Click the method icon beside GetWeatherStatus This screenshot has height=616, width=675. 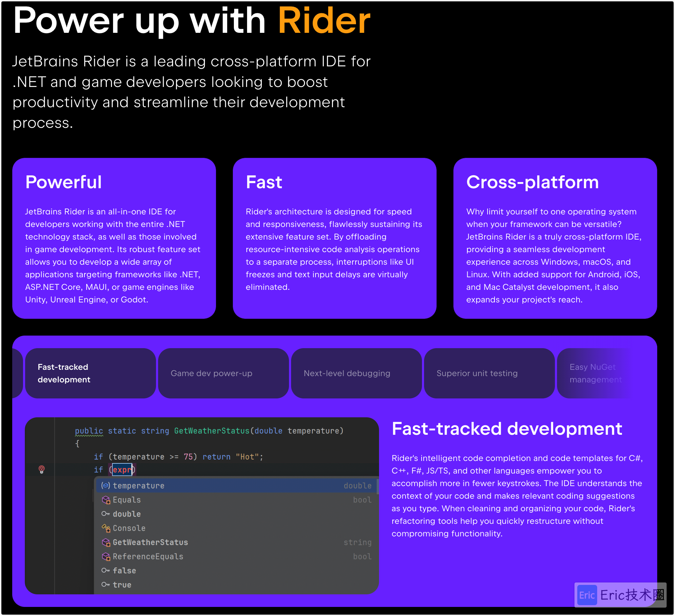pyautogui.click(x=106, y=542)
